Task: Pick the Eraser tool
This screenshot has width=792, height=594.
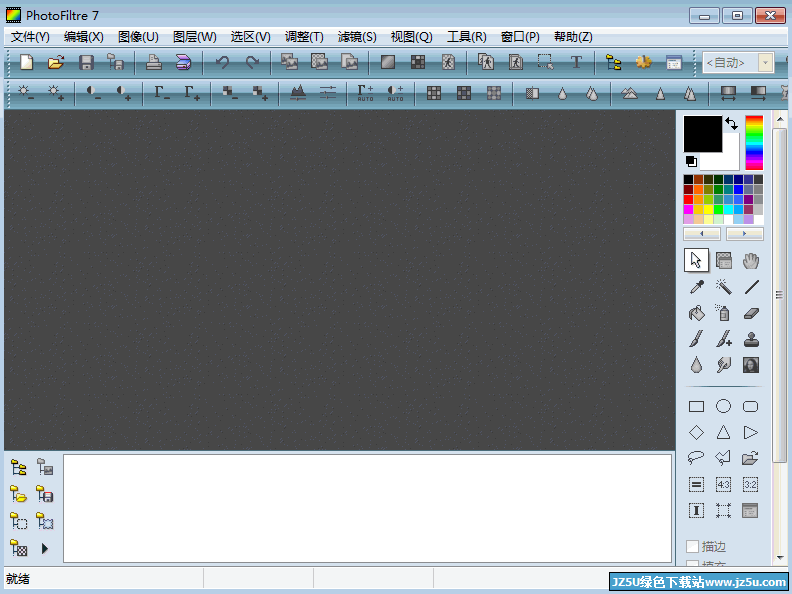Action: [751, 313]
